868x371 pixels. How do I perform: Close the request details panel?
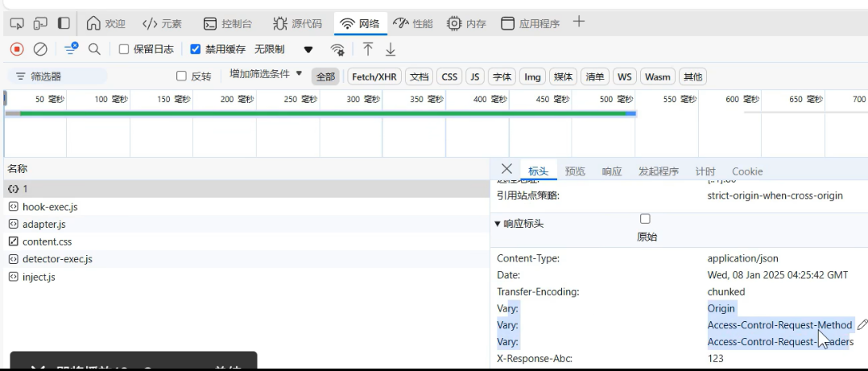click(506, 169)
